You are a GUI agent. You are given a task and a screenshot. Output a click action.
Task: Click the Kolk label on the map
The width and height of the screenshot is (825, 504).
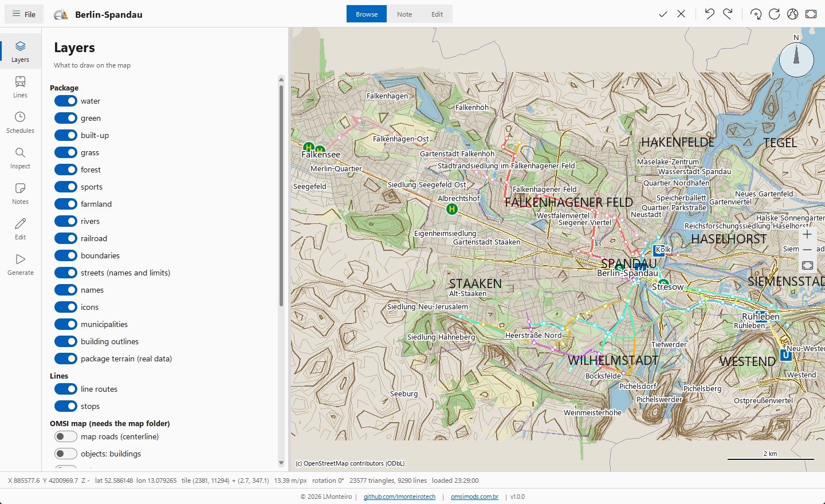tap(663, 249)
